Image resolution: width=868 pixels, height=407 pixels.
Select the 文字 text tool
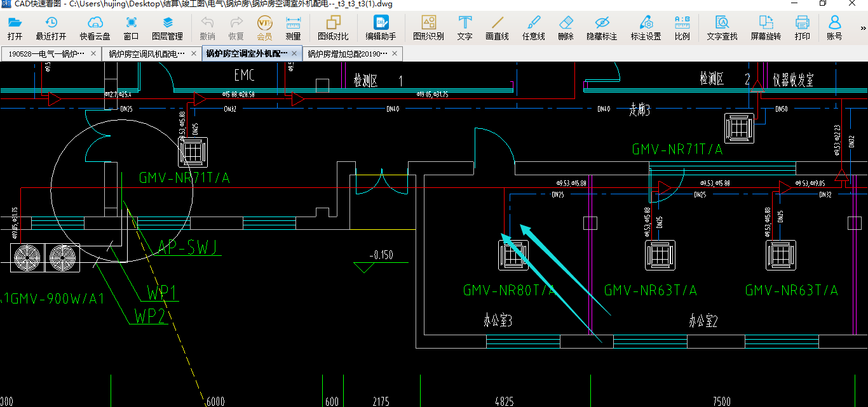click(465, 29)
